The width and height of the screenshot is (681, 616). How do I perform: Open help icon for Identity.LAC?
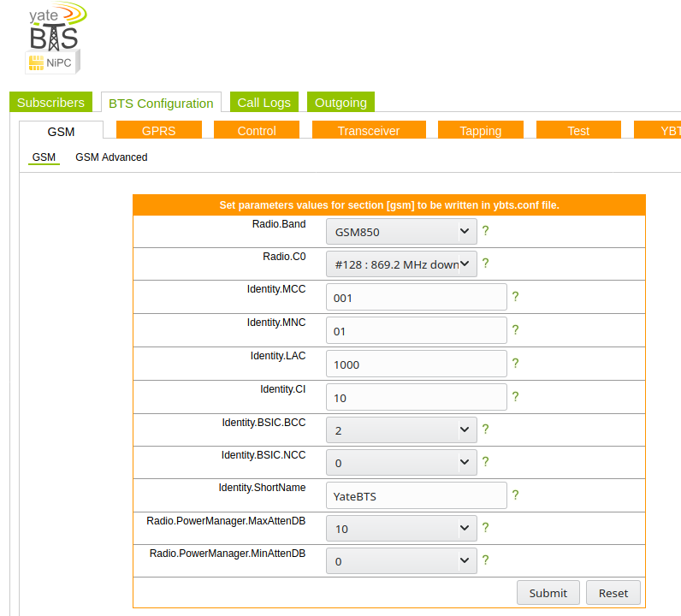pos(515,364)
